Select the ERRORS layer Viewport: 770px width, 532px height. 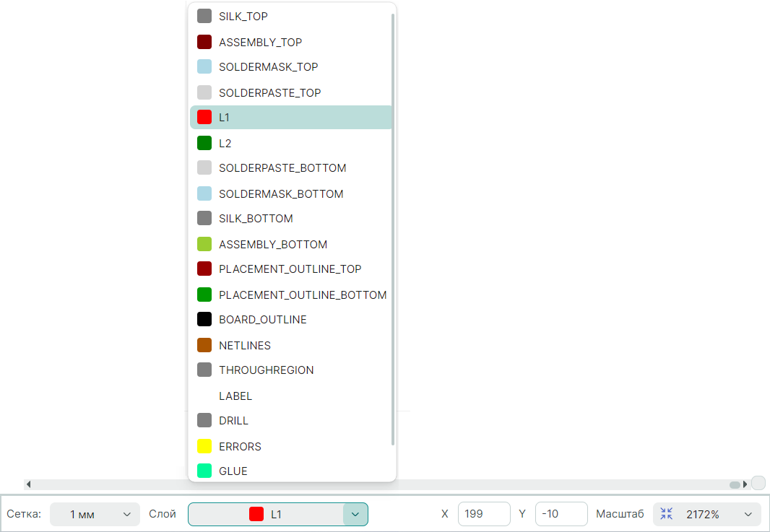click(290, 447)
